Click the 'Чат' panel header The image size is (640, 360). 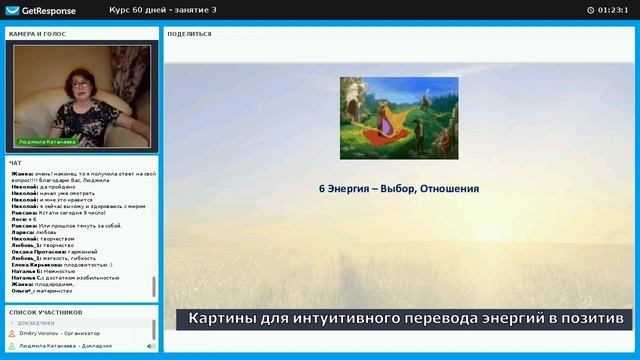15,163
